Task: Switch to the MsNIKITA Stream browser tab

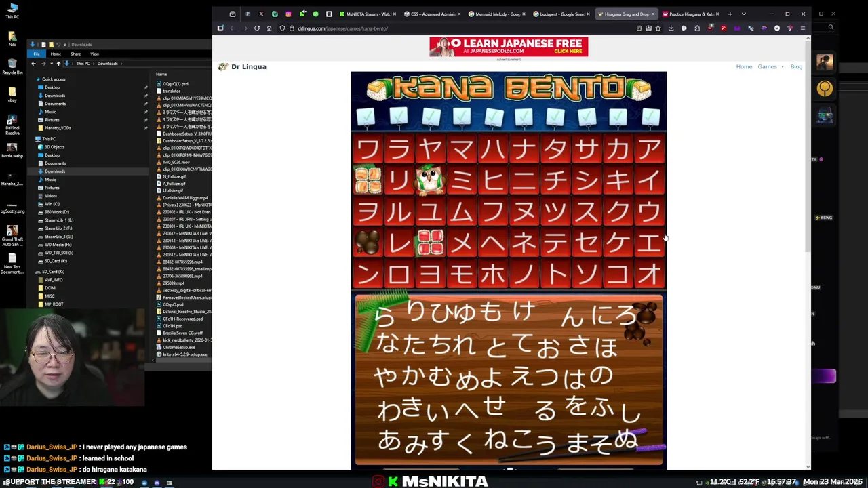Action: (368, 14)
